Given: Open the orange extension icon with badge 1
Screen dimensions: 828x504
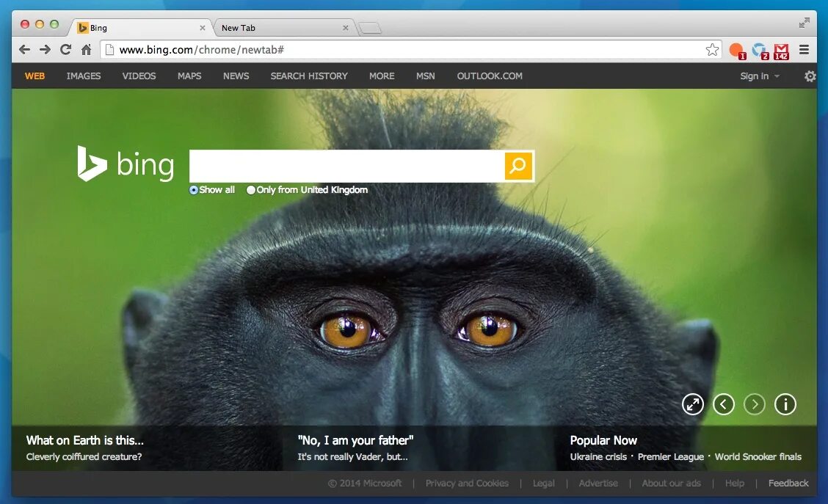Looking at the screenshot, I should tap(737, 51).
